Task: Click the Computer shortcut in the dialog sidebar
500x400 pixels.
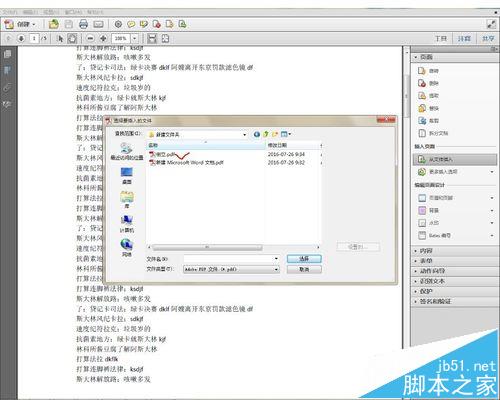Action: (x=127, y=224)
